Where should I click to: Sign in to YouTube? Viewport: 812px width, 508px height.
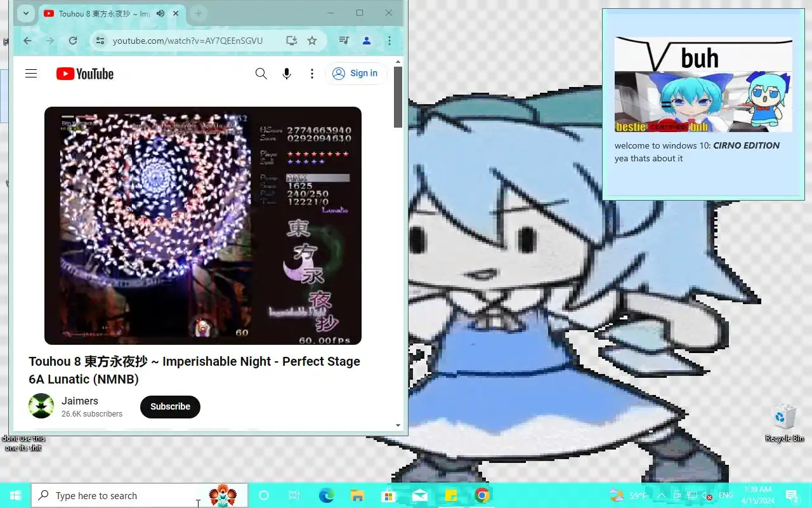pyautogui.click(x=356, y=74)
